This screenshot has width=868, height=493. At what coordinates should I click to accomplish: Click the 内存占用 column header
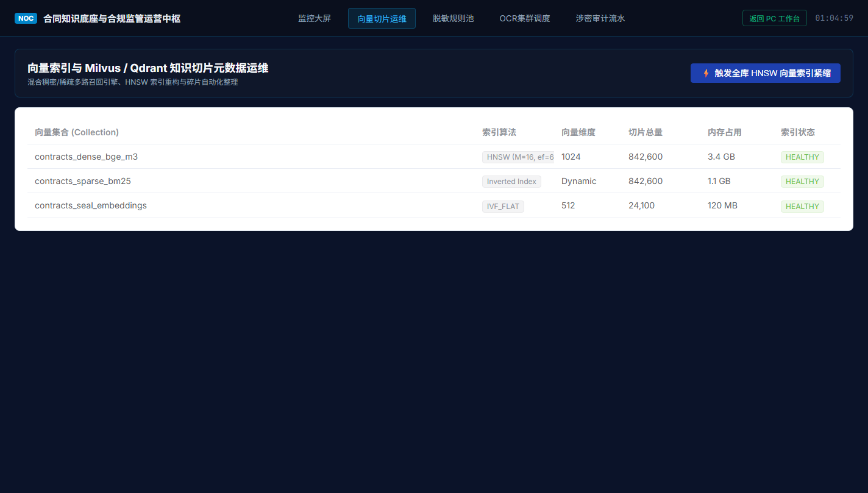pos(725,132)
